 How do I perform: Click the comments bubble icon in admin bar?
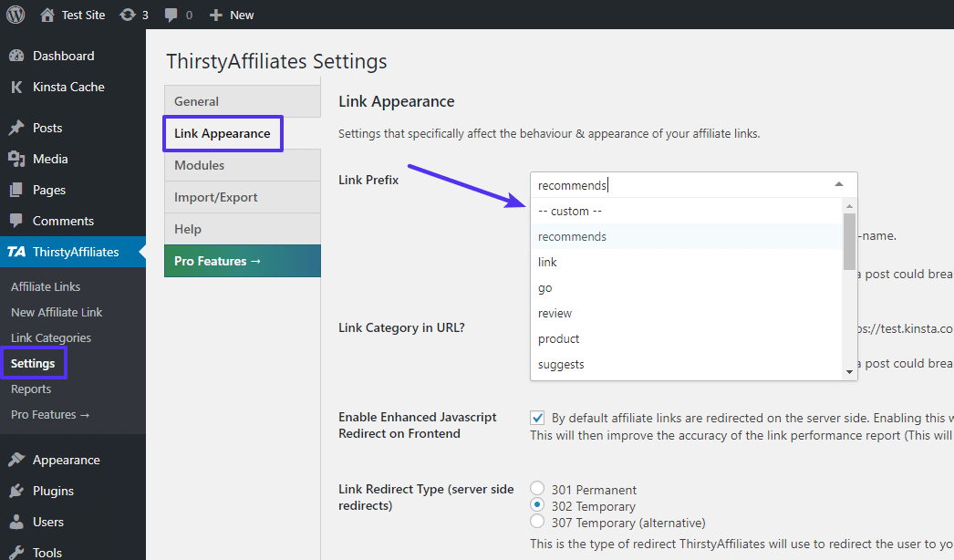coord(171,15)
